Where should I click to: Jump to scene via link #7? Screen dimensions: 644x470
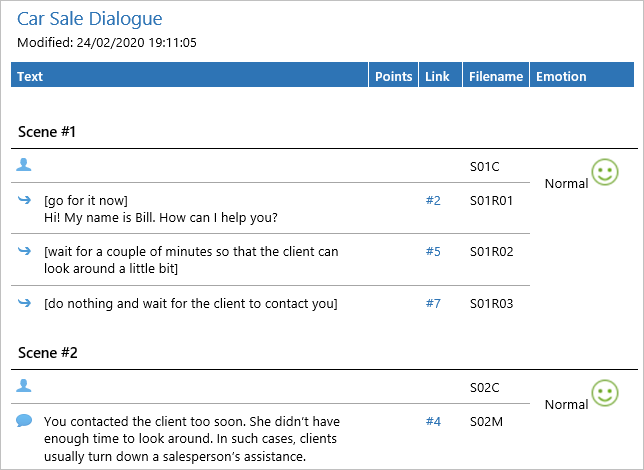pos(432,303)
